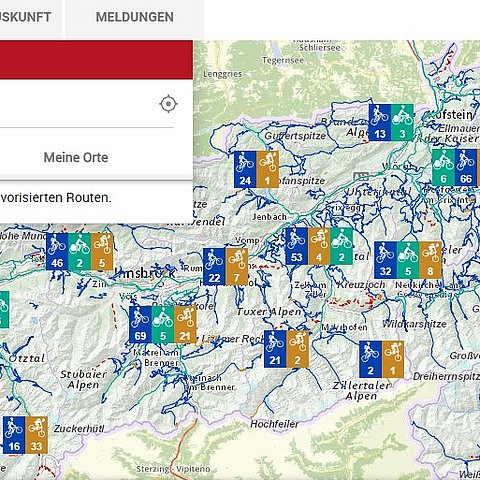The image size is (480, 480).
Task: Open the blue cluster marker showing 46
Action: (57, 251)
